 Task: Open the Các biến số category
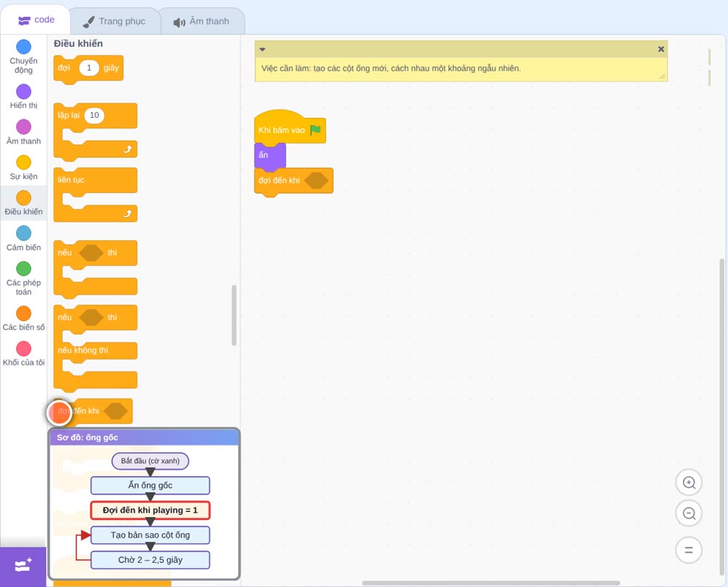coord(24,318)
